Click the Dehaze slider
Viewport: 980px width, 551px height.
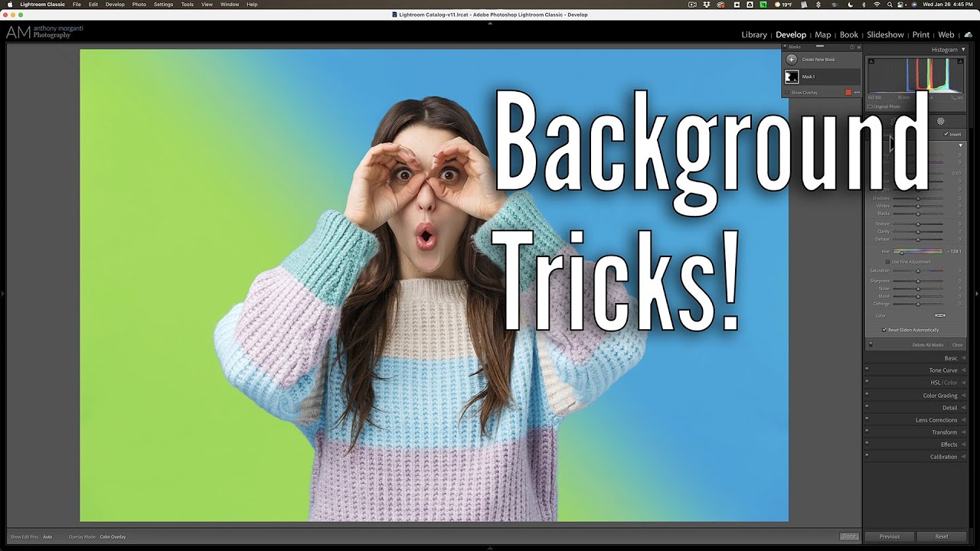click(x=918, y=239)
